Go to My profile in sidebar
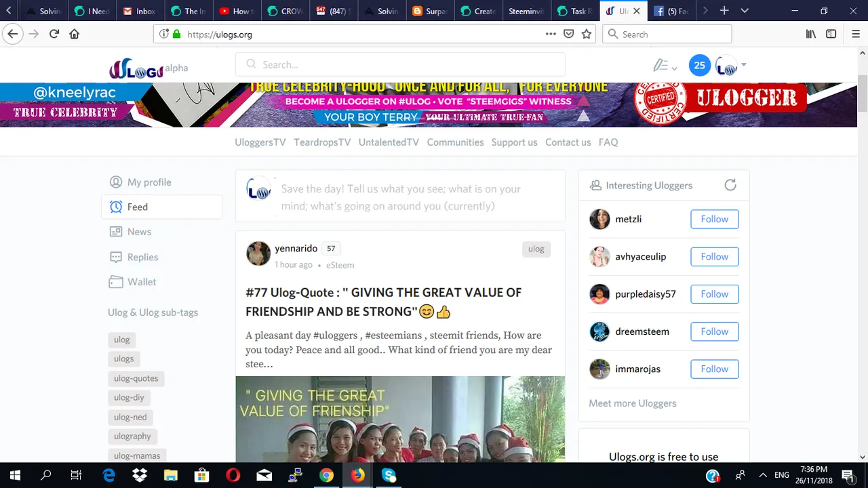Image resolution: width=868 pixels, height=488 pixels. [140, 182]
